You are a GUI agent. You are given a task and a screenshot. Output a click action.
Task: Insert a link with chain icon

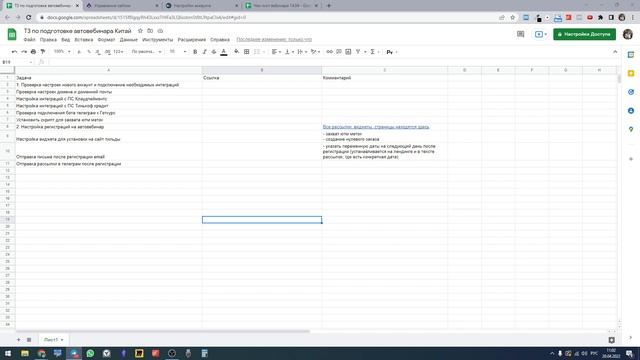tap(329, 52)
